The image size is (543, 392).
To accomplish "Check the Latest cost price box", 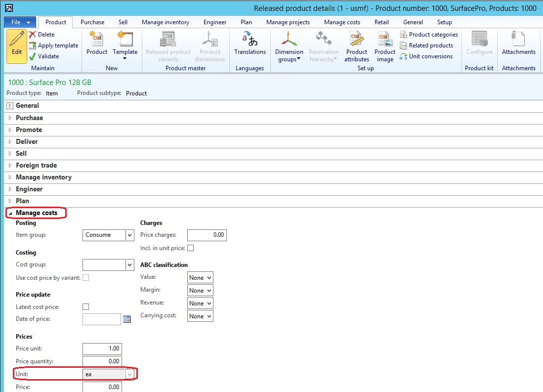I will click(x=85, y=306).
